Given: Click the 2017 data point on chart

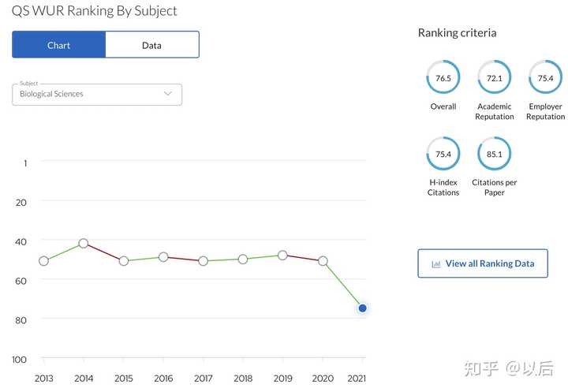Looking at the screenshot, I should [203, 261].
